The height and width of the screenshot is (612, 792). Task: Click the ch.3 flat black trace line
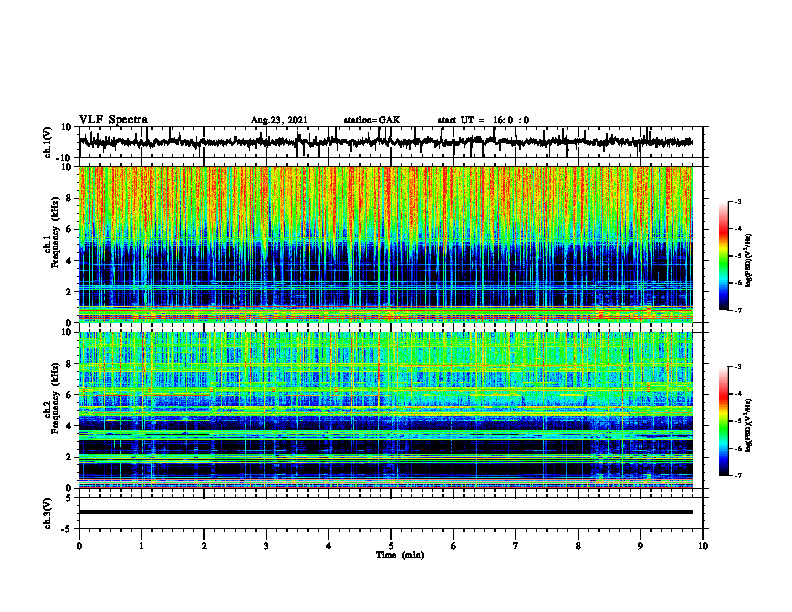385,512
